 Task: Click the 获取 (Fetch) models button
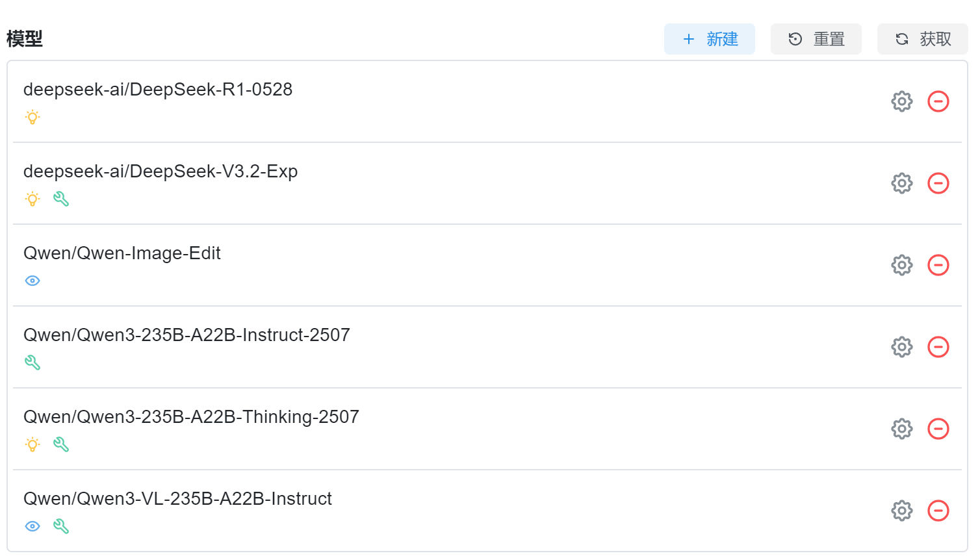coord(922,39)
